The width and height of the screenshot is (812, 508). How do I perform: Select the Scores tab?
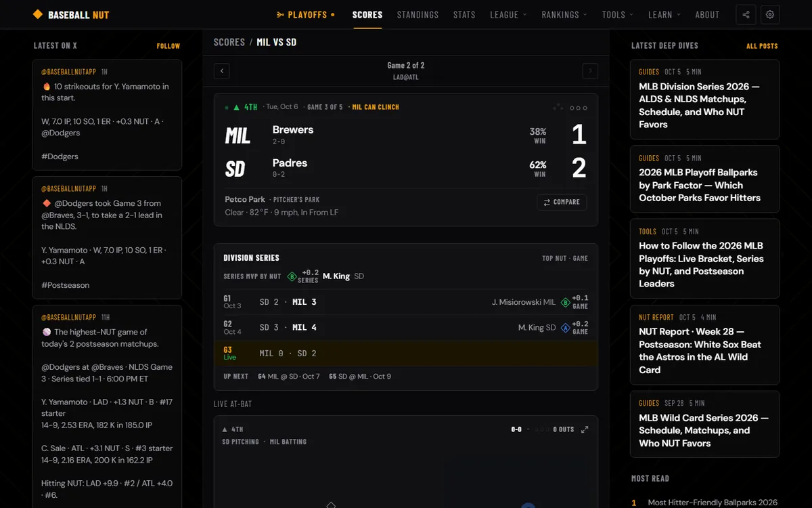(x=367, y=14)
